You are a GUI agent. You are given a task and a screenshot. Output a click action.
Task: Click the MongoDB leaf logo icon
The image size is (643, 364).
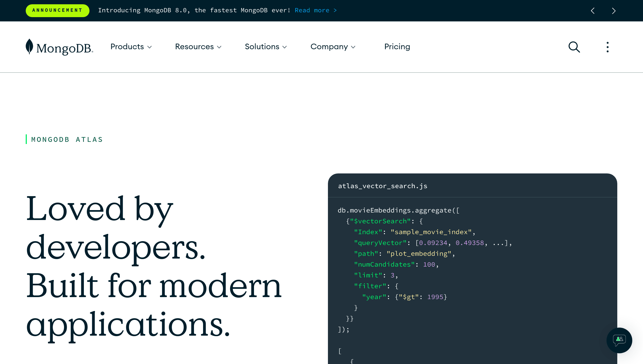click(29, 47)
